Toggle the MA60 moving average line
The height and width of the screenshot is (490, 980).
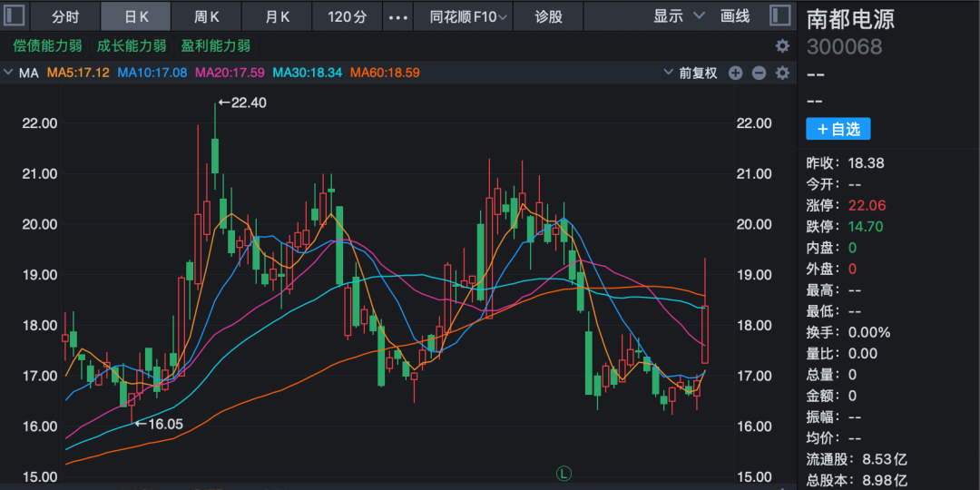point(385,73)
